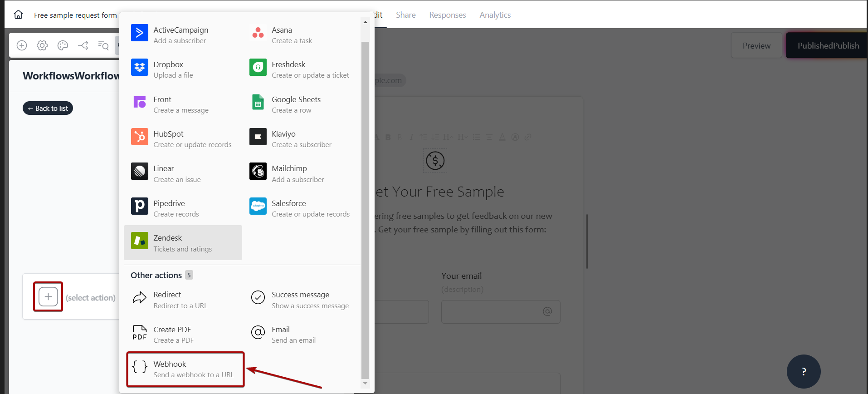Select Freshdesk ticket action

301,69
